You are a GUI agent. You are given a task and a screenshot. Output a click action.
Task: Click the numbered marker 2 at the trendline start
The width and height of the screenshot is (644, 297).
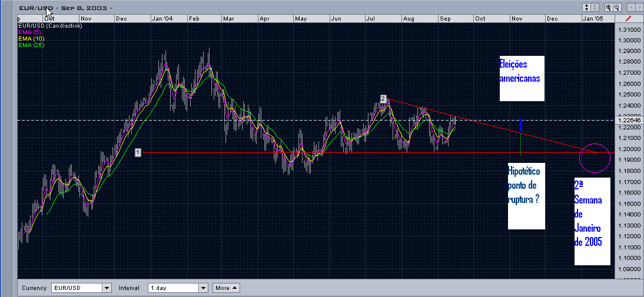click(383, 99)
